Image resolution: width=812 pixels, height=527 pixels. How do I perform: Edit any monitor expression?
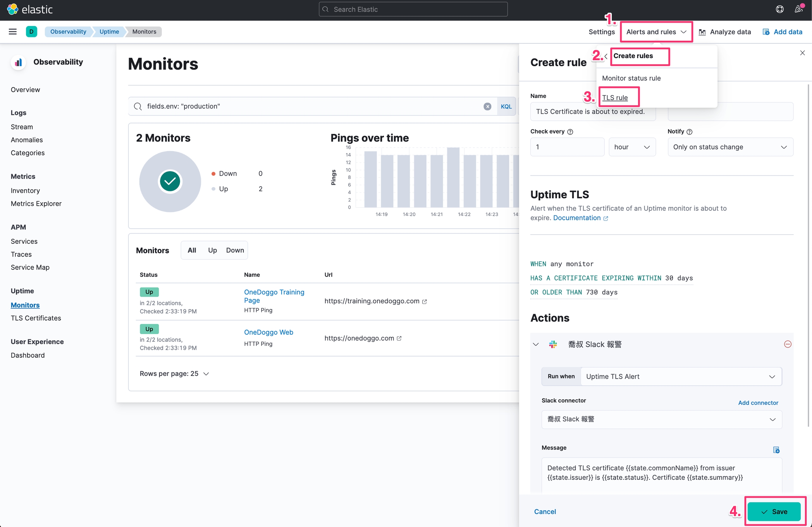coord(562,264)
